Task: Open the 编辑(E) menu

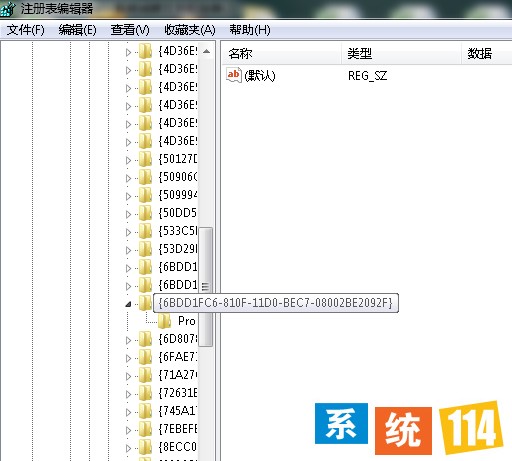Action: [x=77, y=30]
